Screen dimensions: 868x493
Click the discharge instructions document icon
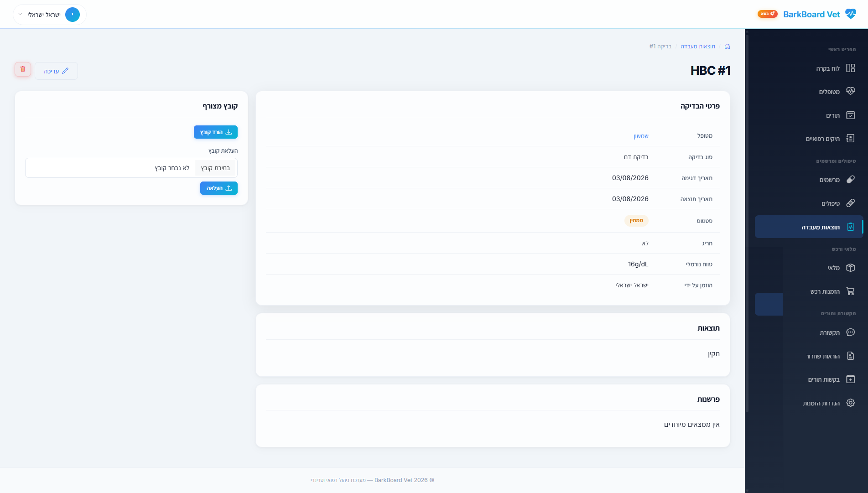tap(850, 356)
